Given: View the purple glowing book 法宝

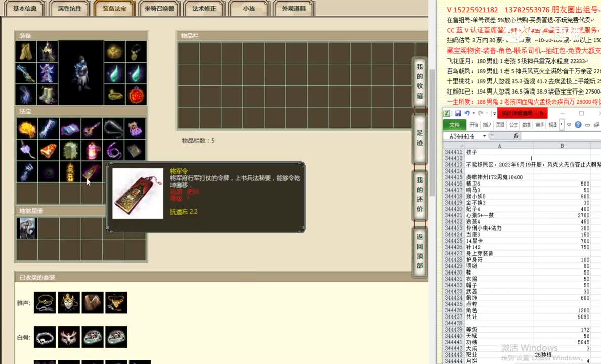Looking at the screenshot, I should (70, 129).
